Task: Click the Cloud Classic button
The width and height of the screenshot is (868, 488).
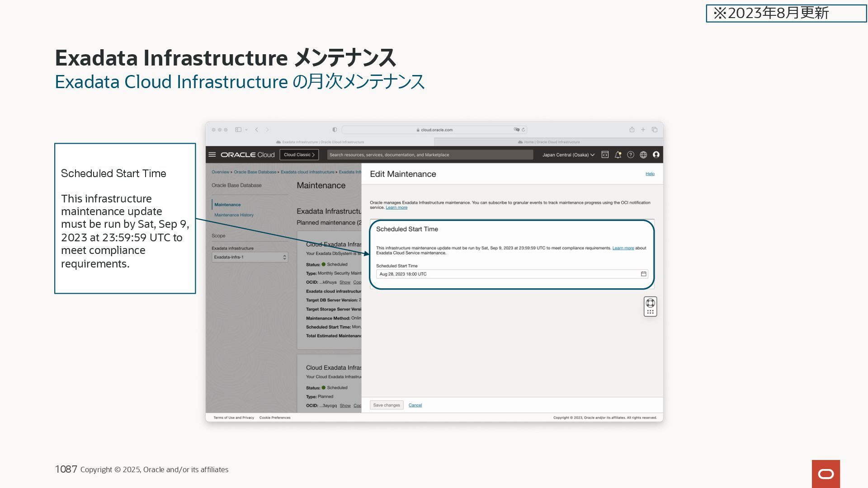Action: pos(299,155)
